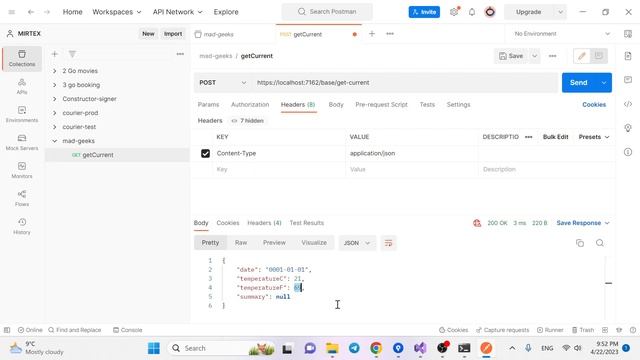Open documentation icon in right sidebar

pos(628,56)
